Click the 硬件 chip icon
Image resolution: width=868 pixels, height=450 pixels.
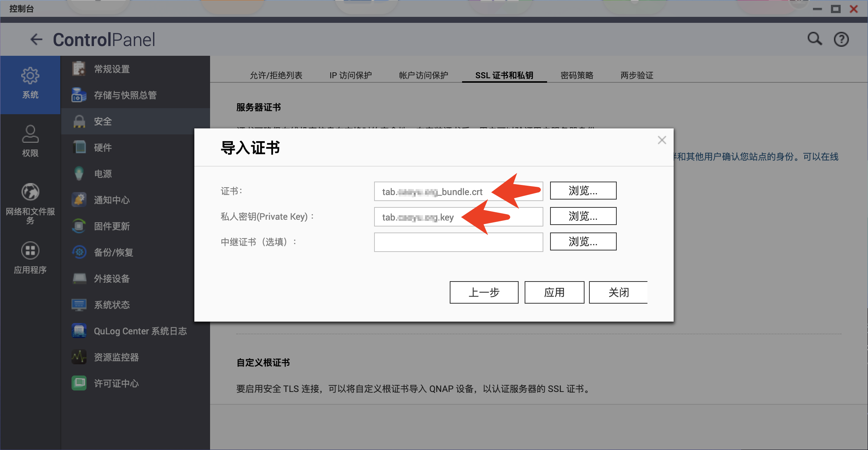coord(79,148)
